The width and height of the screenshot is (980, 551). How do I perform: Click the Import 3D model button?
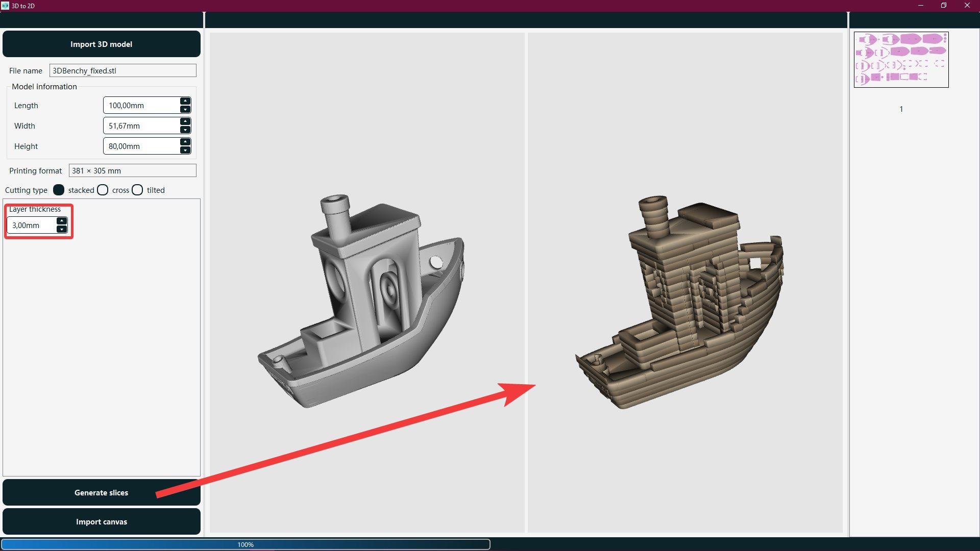point(101,44)
